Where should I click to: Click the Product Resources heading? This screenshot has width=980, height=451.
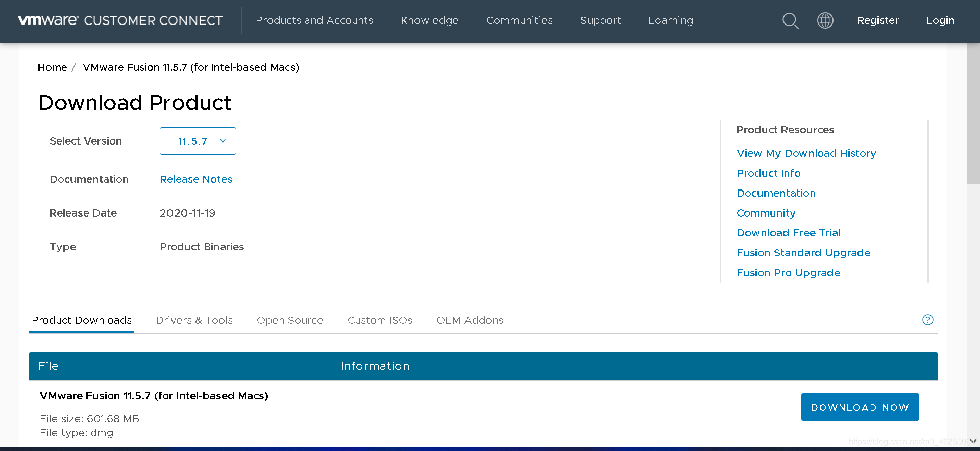pyautogui.click(x=785, y=130)
